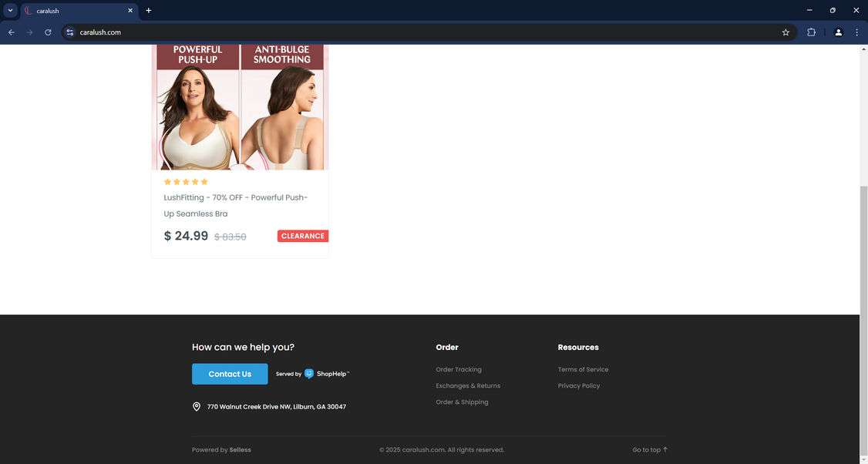Open Terms of Service link
The image size is (868, 464).
[583, 369]
